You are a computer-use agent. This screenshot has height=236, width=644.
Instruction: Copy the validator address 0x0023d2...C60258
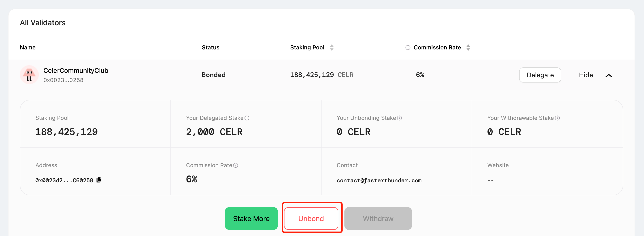tap(99, 180)
